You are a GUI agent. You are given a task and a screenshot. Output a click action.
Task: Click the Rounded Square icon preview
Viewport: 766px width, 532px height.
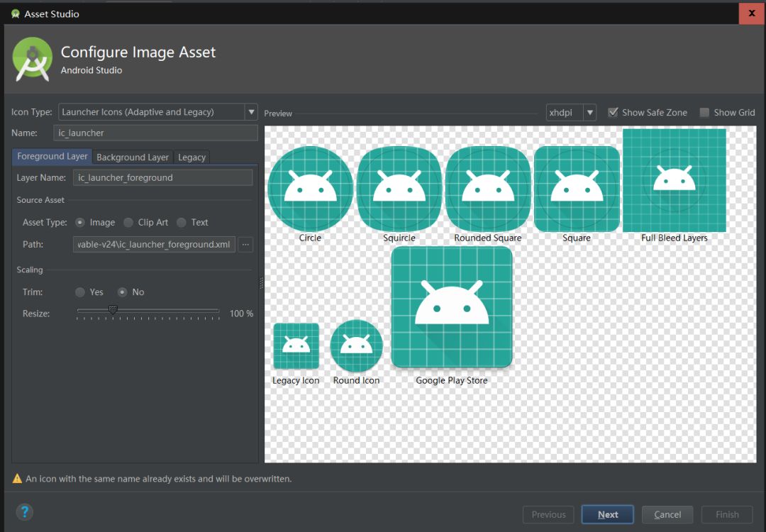(488, 189)
